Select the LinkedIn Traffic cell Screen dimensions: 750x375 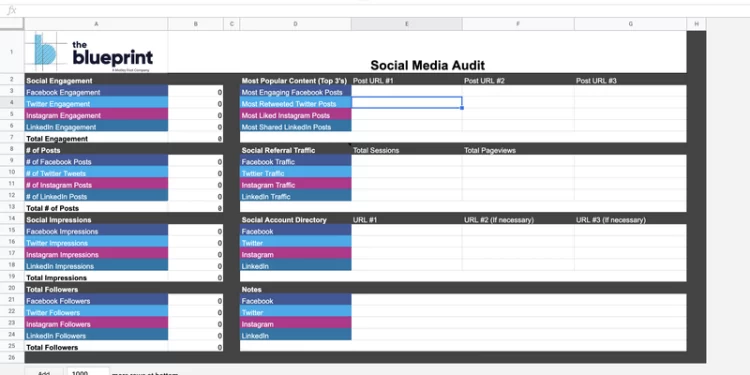pyautogui.click(x=295, y=196)
